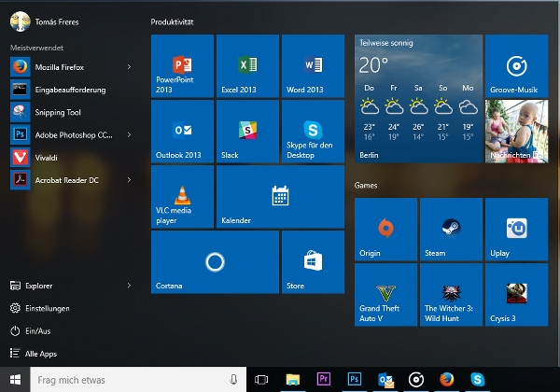This screenshot has height=392, width=560.
Task: Open the Tomás Freres user account menu
Action: pyautogui.click(x=44, y=21)
